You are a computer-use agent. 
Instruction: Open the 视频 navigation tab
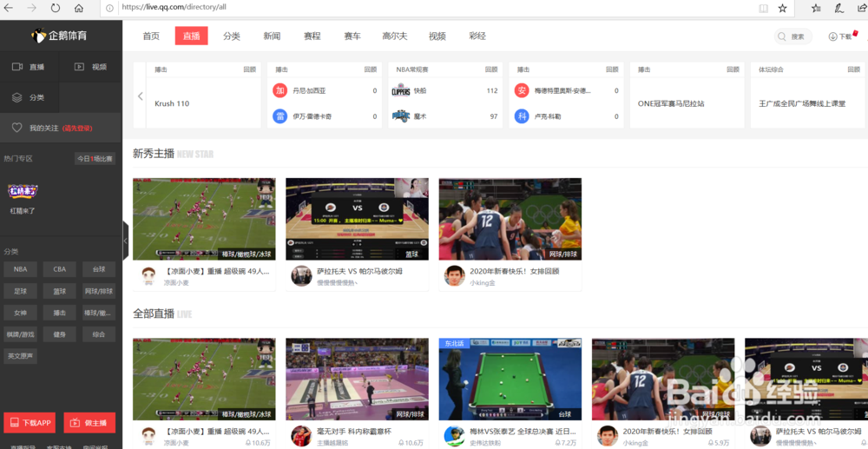[x=437, y=36]
